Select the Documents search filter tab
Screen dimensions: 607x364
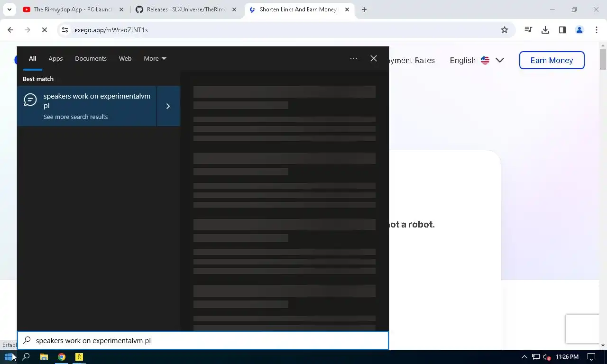[x=91, y=58]
